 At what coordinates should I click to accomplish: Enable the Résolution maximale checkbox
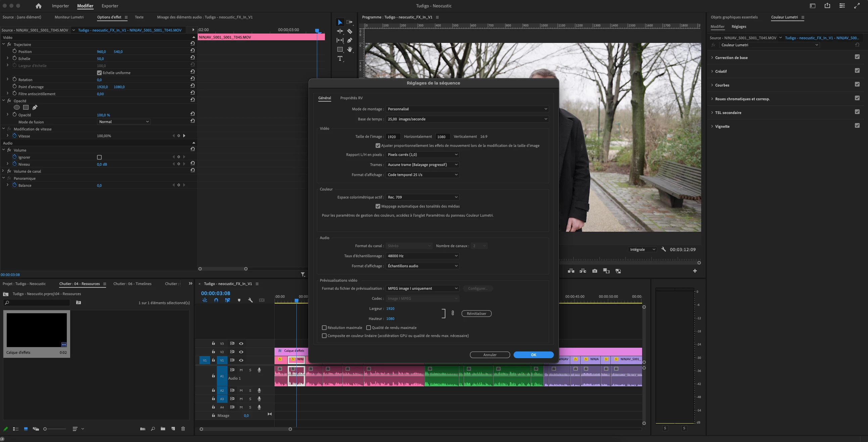(324, 328)
